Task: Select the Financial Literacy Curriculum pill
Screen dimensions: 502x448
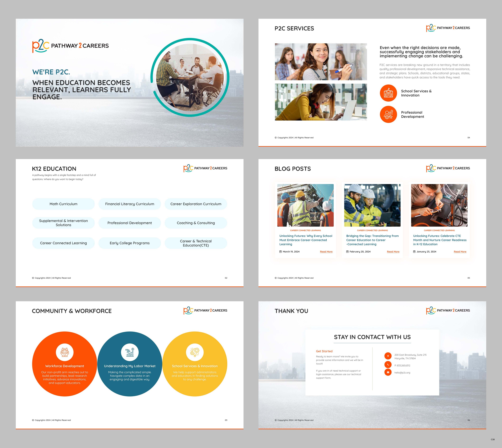Action: [130, 204]
